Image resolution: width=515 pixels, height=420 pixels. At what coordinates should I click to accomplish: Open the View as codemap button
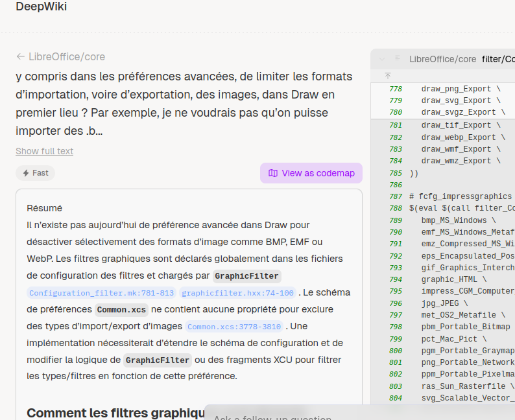point(311,173)
